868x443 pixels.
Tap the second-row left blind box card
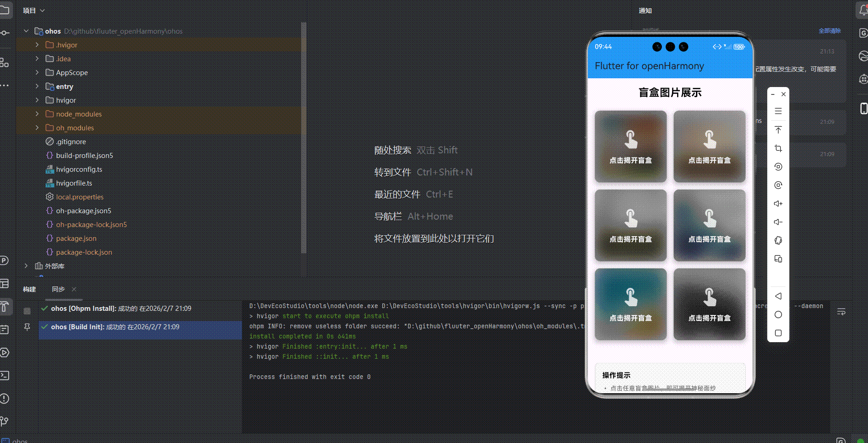631,225
